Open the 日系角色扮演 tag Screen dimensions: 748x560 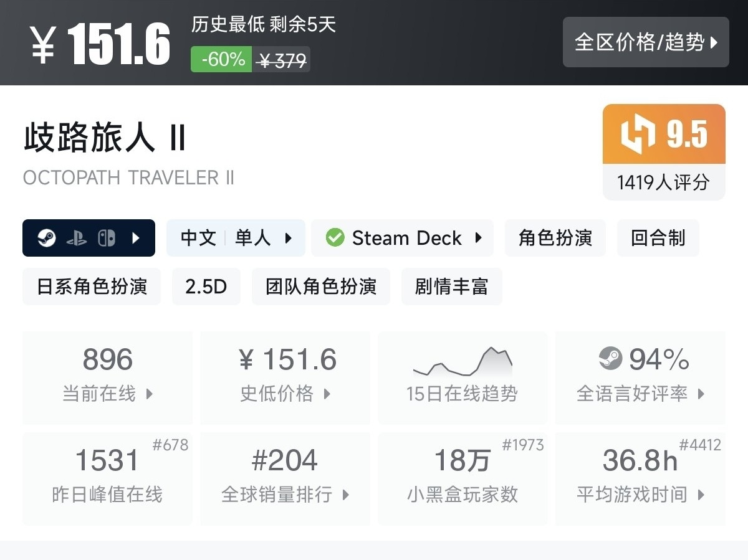click(92, 287)
